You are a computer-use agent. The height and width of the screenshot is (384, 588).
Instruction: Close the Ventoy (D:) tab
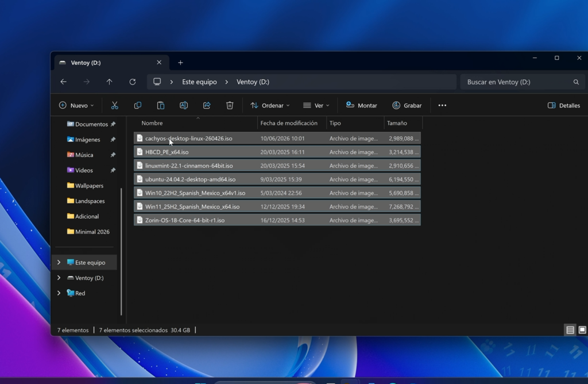(x=159, y=62)
